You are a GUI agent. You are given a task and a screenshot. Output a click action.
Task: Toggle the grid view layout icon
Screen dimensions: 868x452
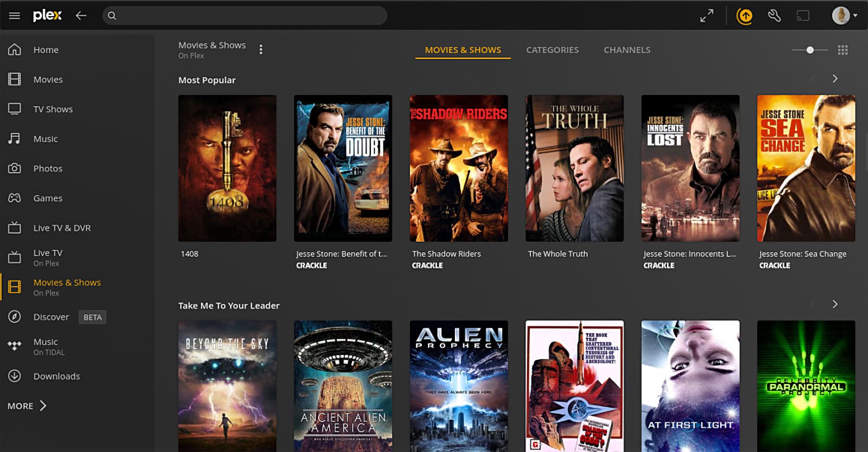[843, 50]
